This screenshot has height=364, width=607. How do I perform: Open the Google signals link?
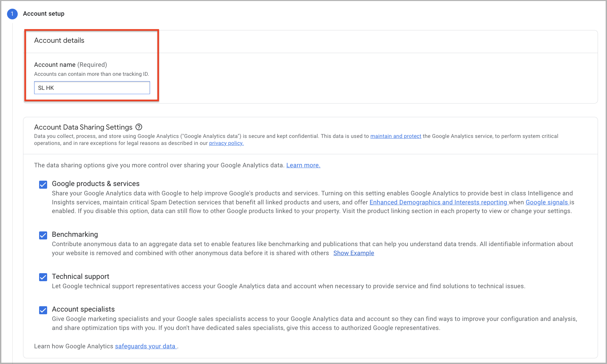(x=547, y=202)
